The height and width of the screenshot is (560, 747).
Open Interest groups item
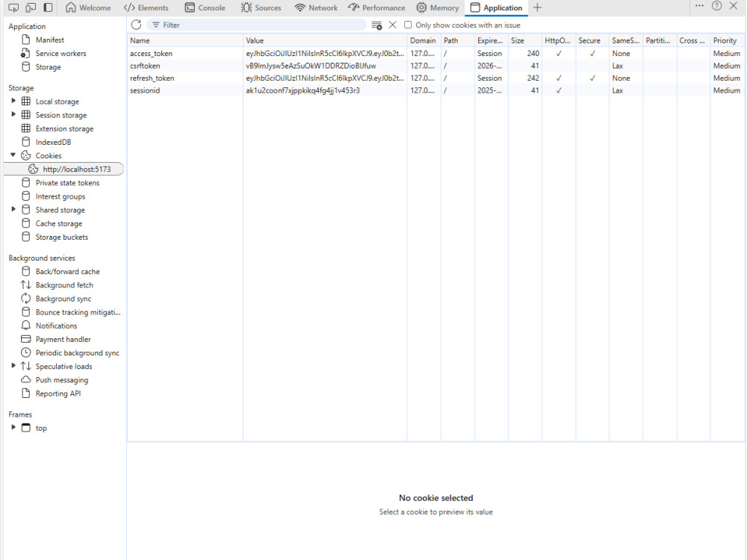pos(60,196)
